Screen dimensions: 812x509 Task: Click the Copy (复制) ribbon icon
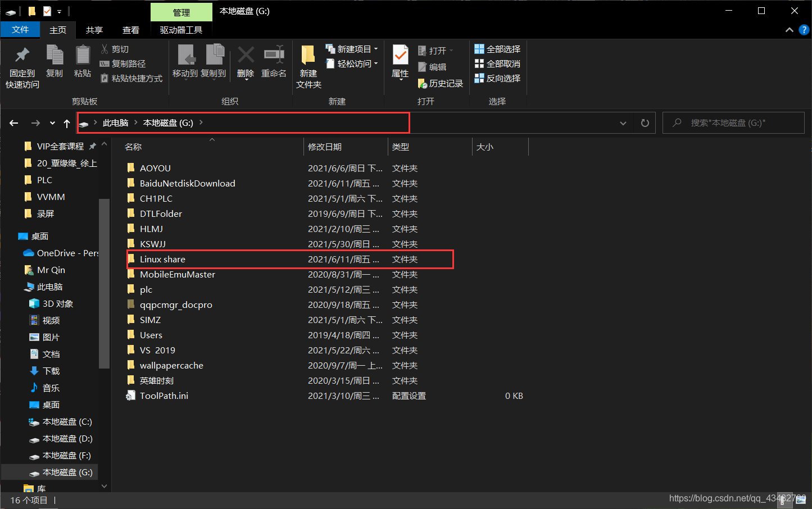click(x=55, y=61)
